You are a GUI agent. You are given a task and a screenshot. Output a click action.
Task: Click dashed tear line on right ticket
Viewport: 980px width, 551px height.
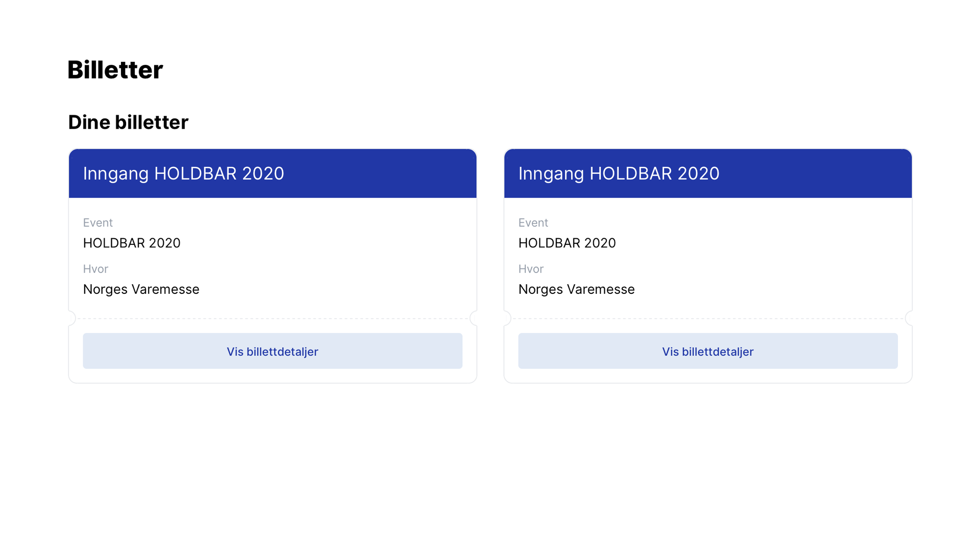[708, 319]
